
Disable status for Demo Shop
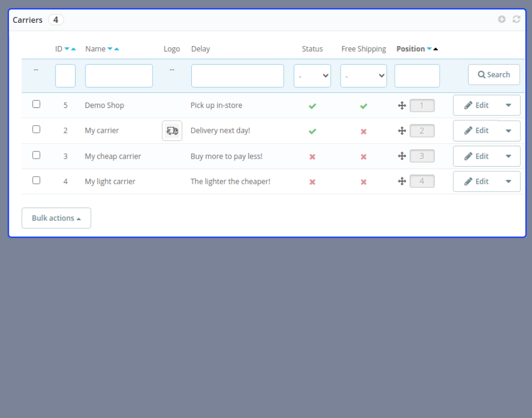pyautogui.click(x=313, y=106)
